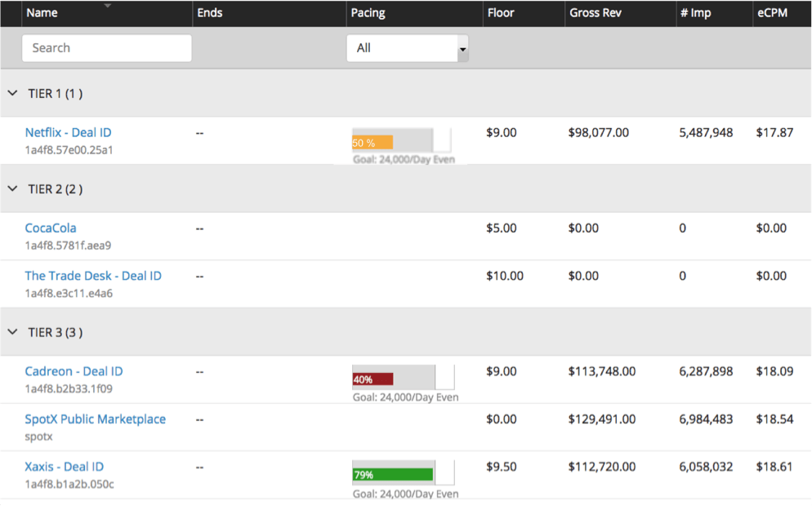Click Netflix eCPM value $17.87

(x=774, y=133)
